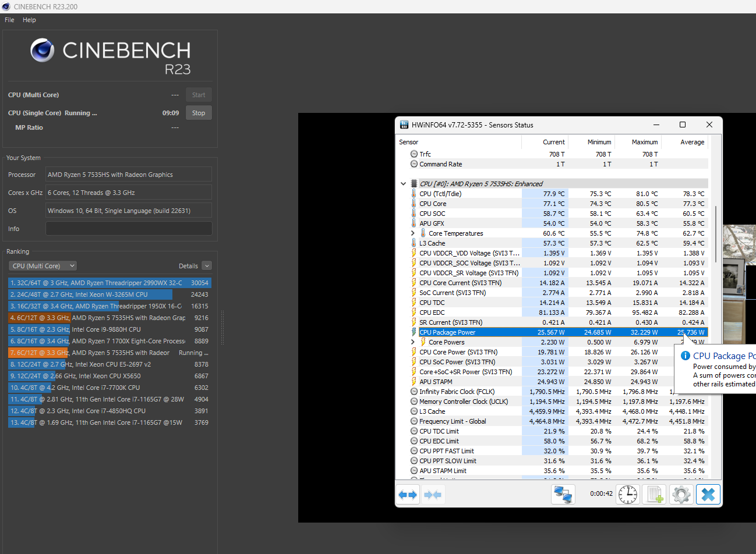Screen dimensions: 756x554
Task: Click the thermometer icon beside CPU SOC
Action: [x=414, y=214]
